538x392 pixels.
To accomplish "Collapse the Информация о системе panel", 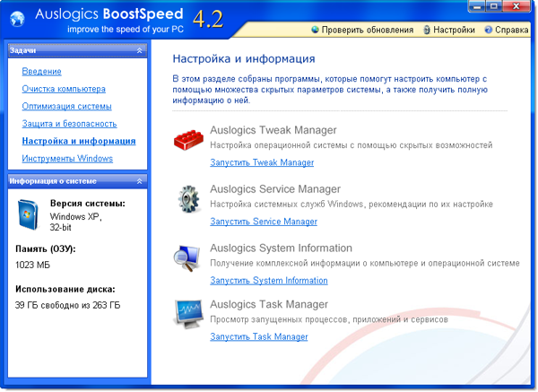I will (x=139, y=181).
